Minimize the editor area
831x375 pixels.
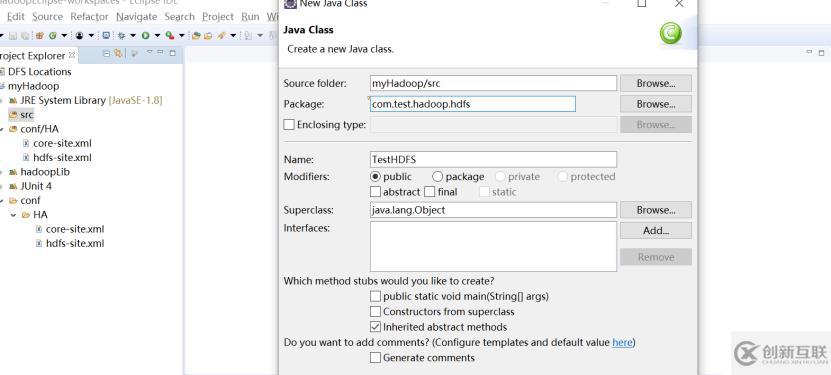point(809,51)
